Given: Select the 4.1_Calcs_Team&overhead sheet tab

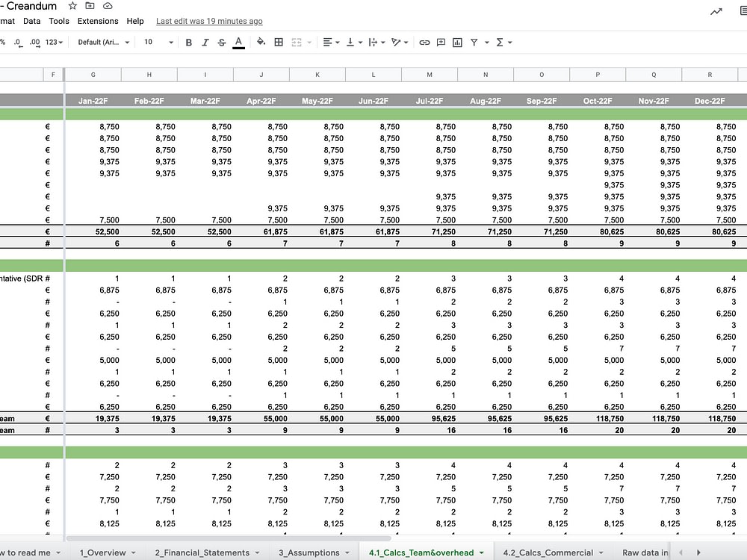Looking at the screenshot, I should tap(421, 553).
